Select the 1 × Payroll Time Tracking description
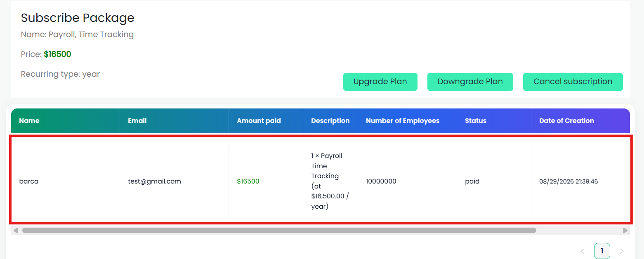This screenshot has height=259, width=644. [x=330, y=181]
